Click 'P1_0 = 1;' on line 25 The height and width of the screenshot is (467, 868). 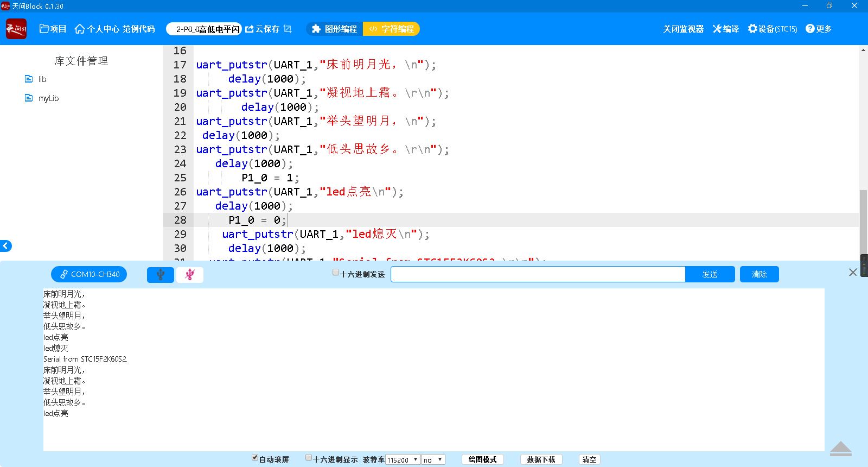click(270, 178)
